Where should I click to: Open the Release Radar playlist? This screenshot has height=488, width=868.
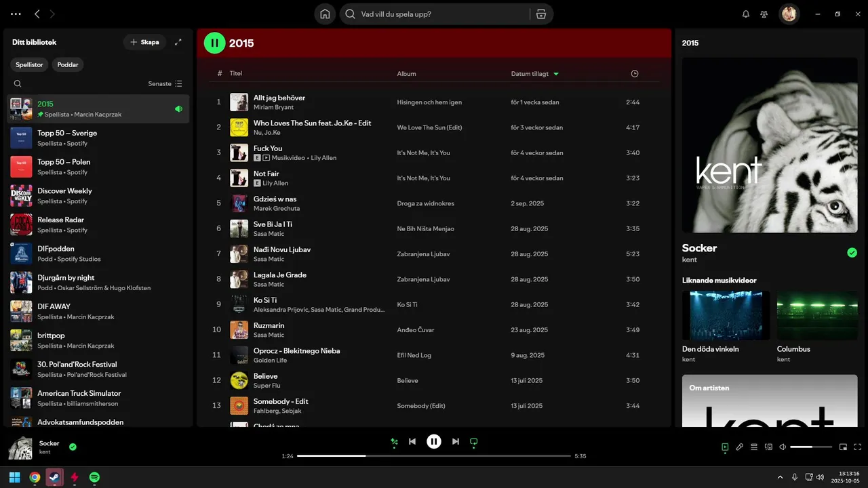pyautogui.click(x=98, y=224)
